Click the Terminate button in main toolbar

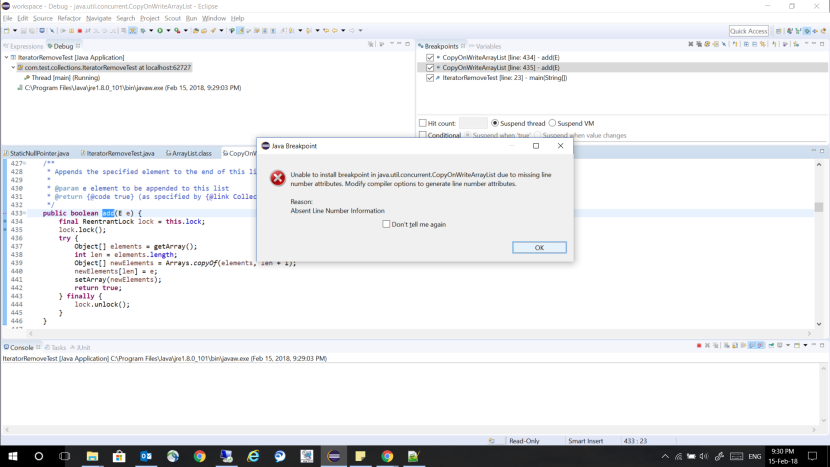[80, 31]
